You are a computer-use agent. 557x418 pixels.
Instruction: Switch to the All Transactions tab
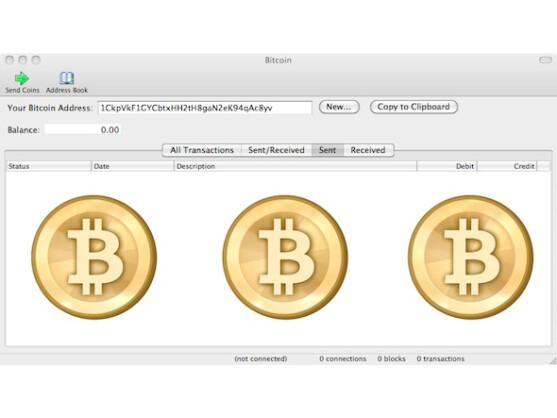(202, 150)
